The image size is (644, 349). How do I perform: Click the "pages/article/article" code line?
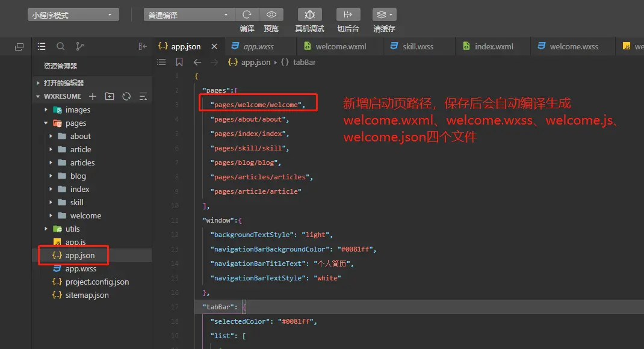(x=256, y=191)
